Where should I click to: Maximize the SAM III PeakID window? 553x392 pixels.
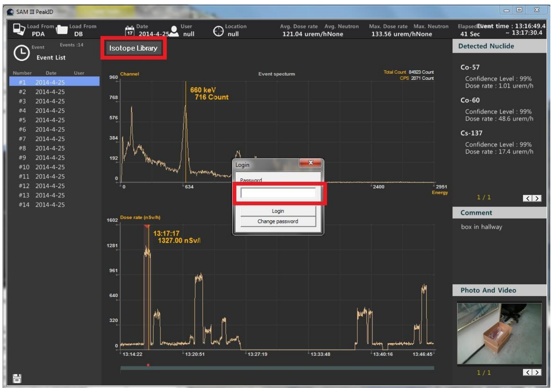(x=519, y=10)
